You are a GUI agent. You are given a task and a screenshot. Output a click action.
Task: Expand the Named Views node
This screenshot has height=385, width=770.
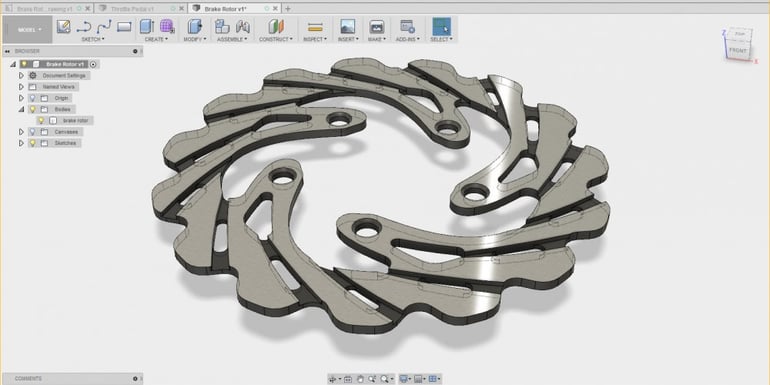click(x=21, y=87)
